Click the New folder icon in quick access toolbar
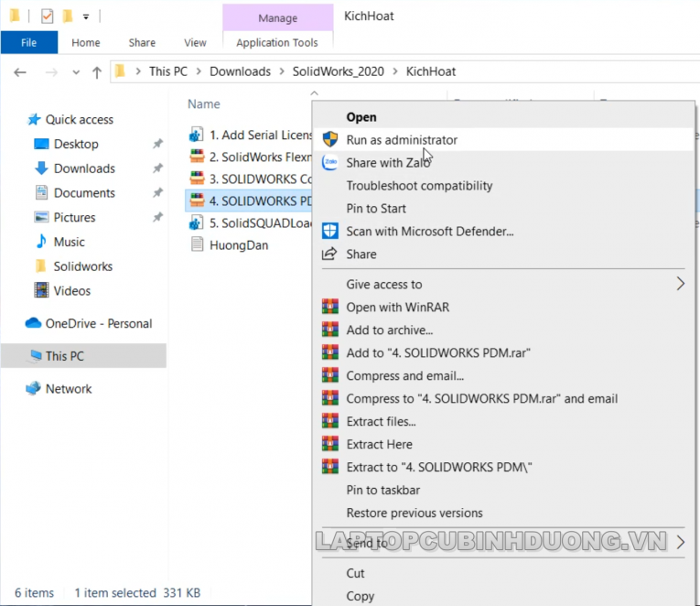Viewport: 700px width, 606px height. tap(68, 16)
